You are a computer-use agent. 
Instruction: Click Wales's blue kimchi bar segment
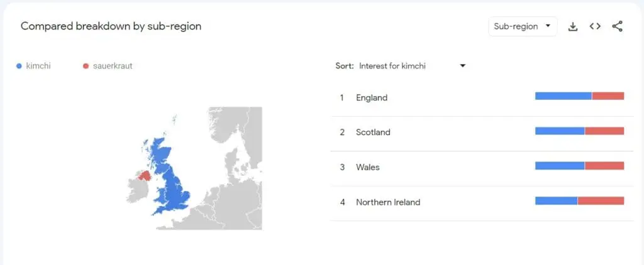tap(560, 166)
